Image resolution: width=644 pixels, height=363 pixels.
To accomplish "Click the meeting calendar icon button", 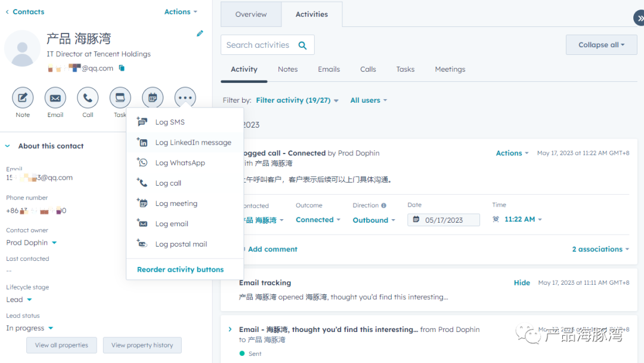I will coord(153,98).
